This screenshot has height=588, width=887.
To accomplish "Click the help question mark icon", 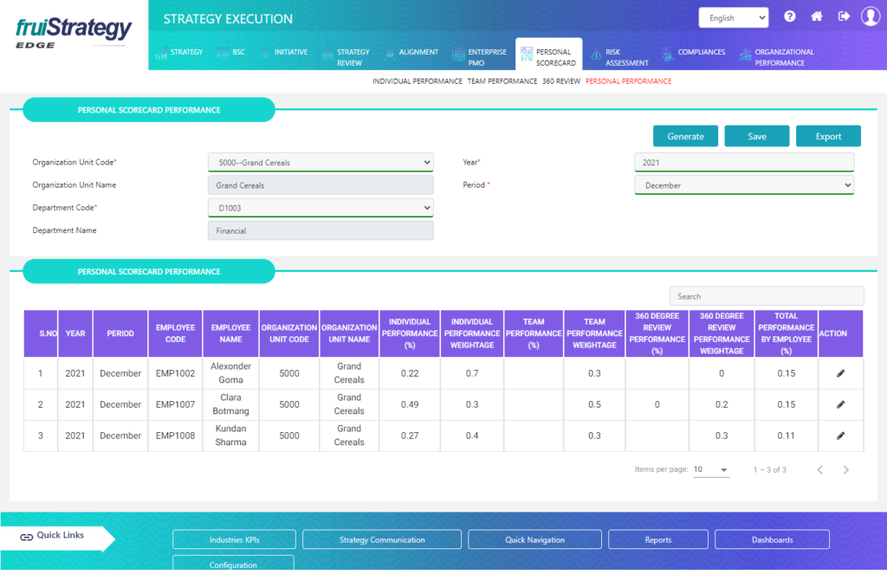I will point(790,16).
